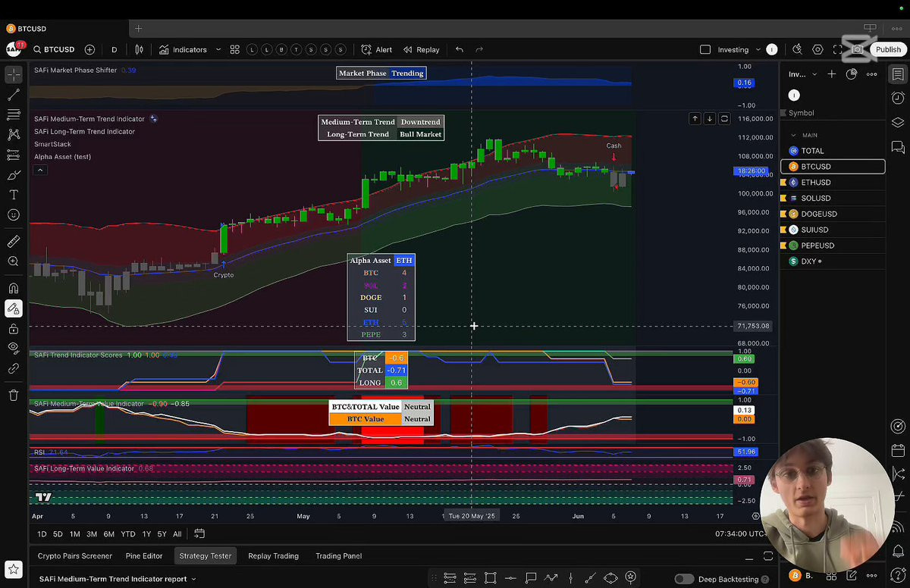Open the Inv... watchlist name dropdown
This screenshot has width=910, height=588.
(803, 74)
